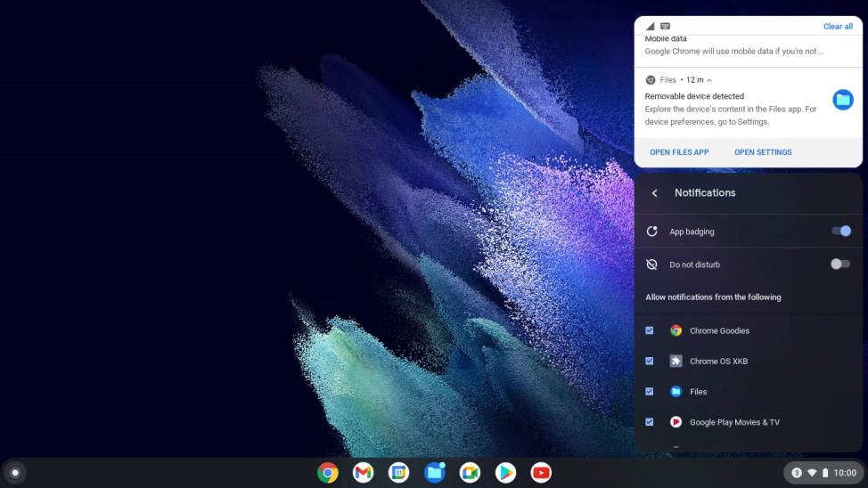Go back from Notifications settings
868x488 pixels.
pos(655,193)
